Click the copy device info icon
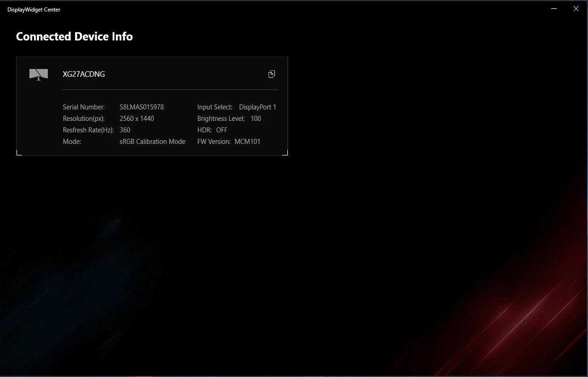This screenshot has height=377, width=588. click(272, 74)
